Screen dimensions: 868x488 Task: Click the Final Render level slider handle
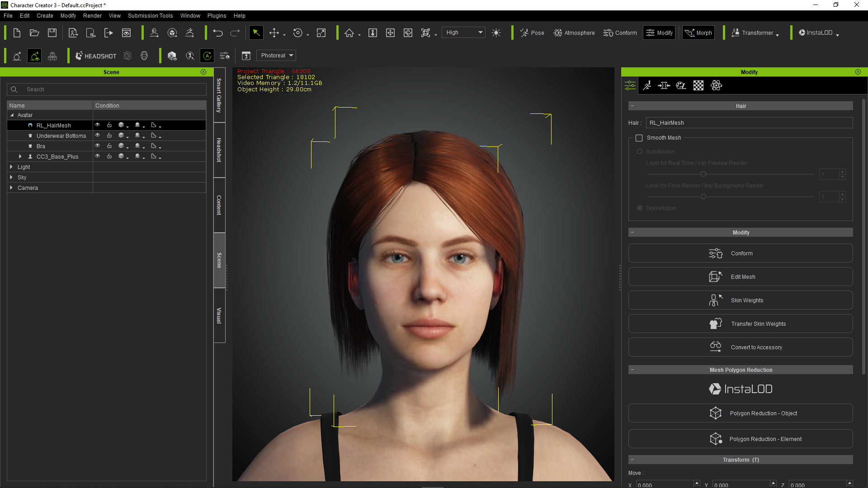click(x=703, y=197)
